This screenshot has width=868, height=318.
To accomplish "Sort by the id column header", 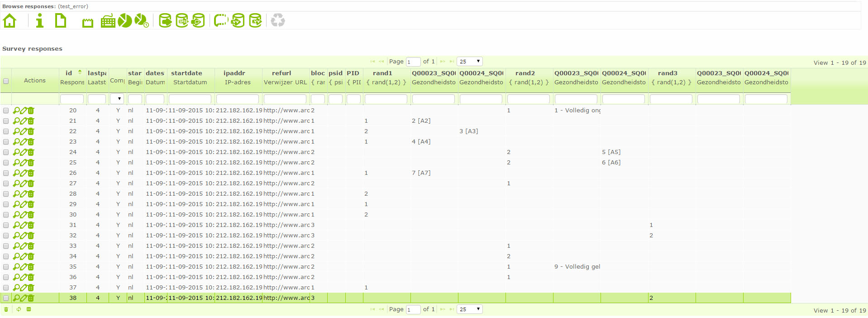I will tap(69, 73).
